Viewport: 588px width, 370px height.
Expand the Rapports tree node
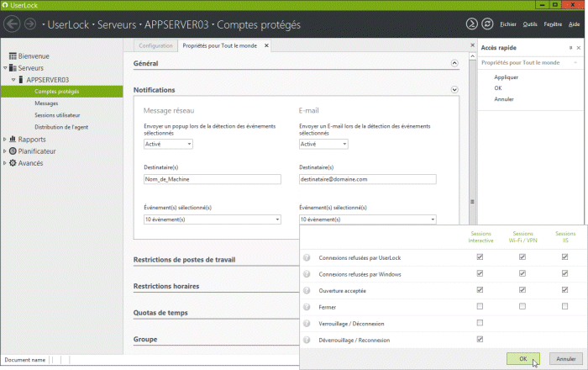5,140
